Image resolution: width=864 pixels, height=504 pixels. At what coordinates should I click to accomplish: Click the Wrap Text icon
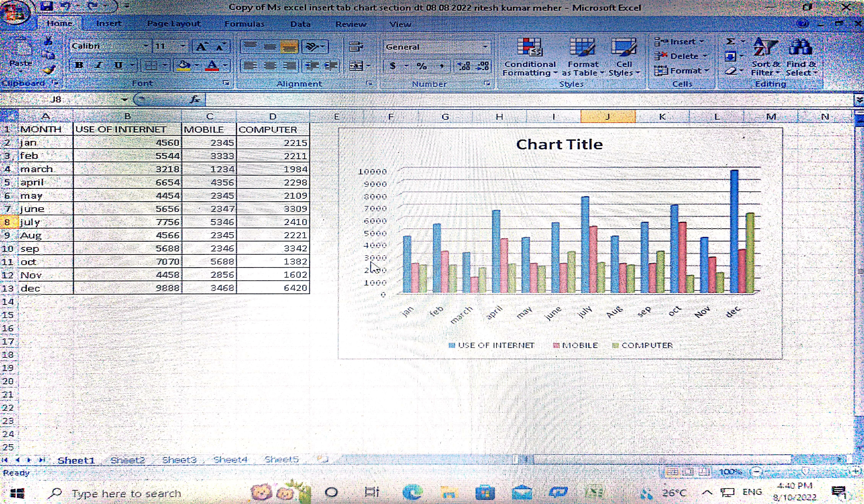(x=356, y=47)
